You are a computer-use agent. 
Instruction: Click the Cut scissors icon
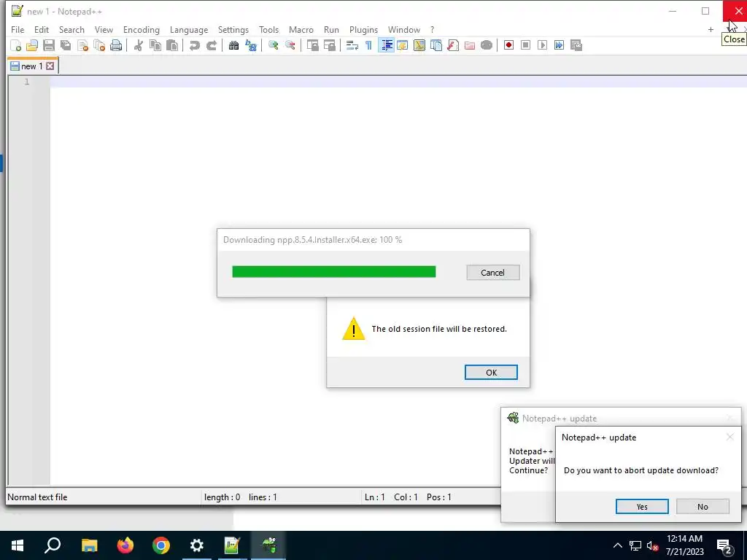point(138,45)
